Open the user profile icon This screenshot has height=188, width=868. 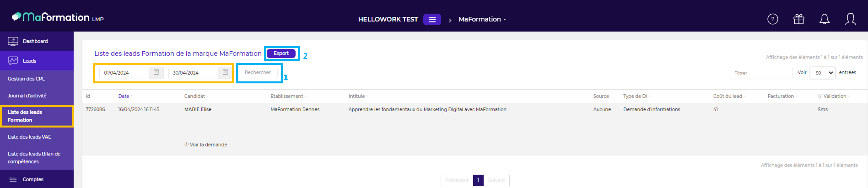850,19
